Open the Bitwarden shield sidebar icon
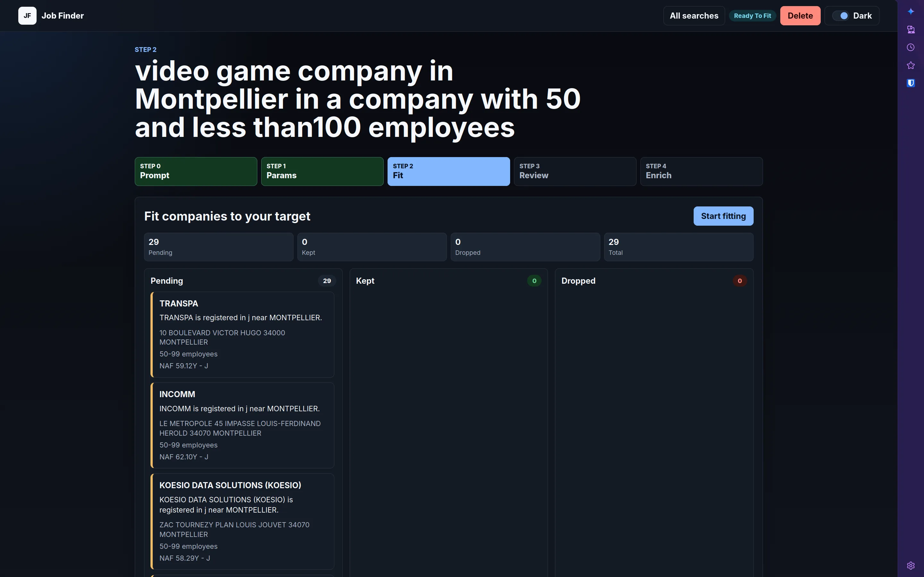The height and width of the screenshot is (577, 924). (911, 83)
